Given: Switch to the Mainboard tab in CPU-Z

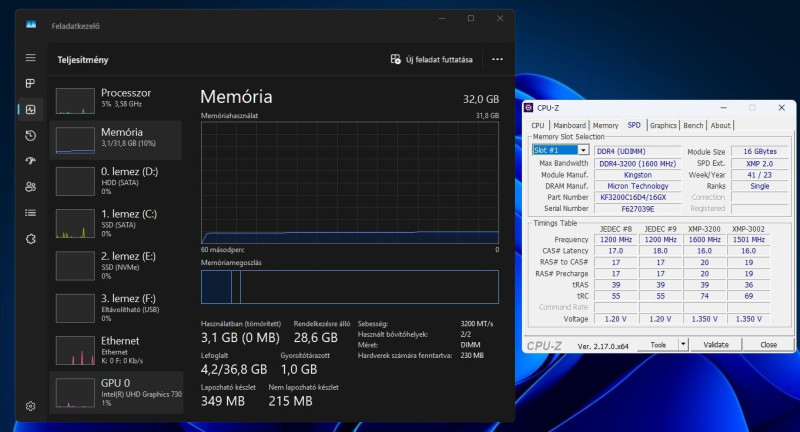Looking at the screenshot, I should [x=569, y=125].
